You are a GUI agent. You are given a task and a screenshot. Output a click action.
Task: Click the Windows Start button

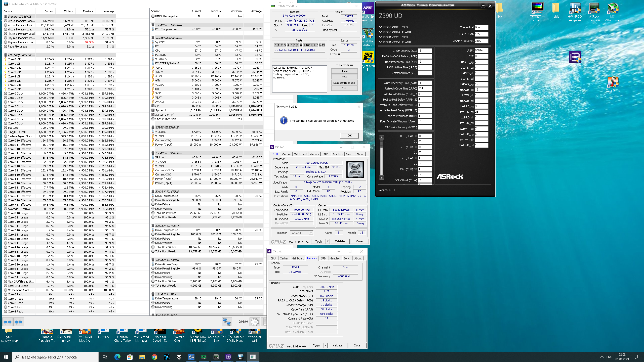6,357
